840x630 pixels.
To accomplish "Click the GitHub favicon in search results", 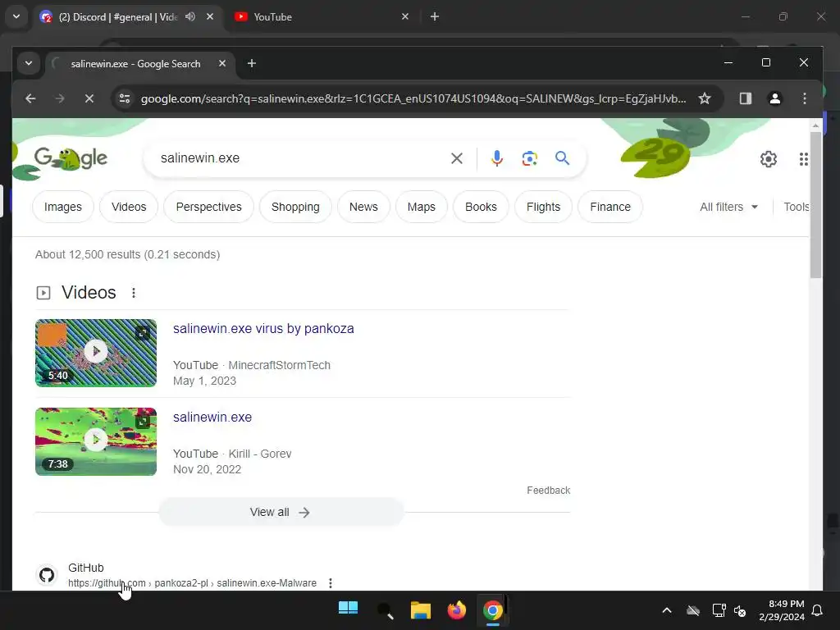I will (x=47, y=575).
